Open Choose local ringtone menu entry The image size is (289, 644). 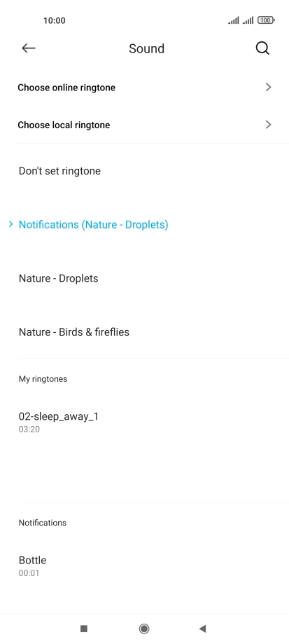(144, 125)
